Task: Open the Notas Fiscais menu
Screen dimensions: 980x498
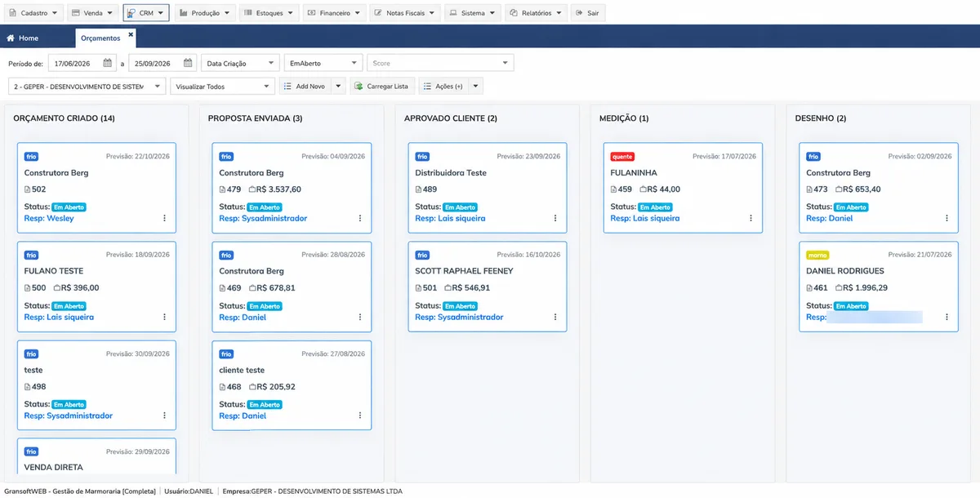Action: pyautogui.click(x=405, y=13)
